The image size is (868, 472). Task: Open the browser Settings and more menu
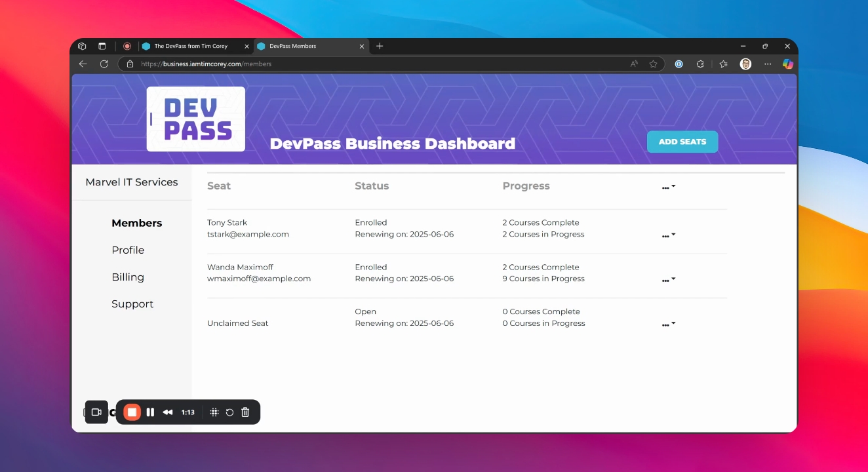(767, 64)
